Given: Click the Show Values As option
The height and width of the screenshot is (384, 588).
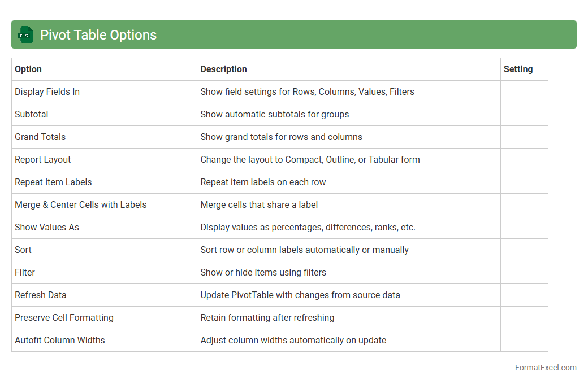Looking at the screenshot, I should [47, 227].
